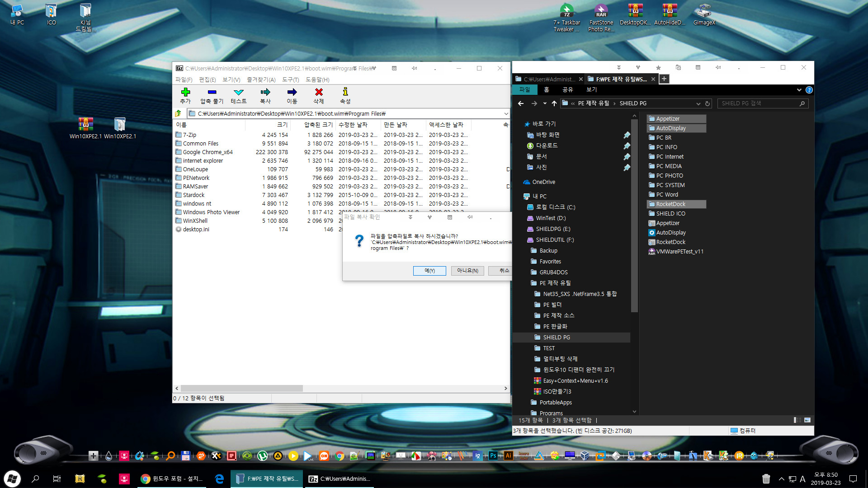This screenshot has width=868, height=488.
Task: Open the PC BR folder in Explorer
Action: pos(664,138)
